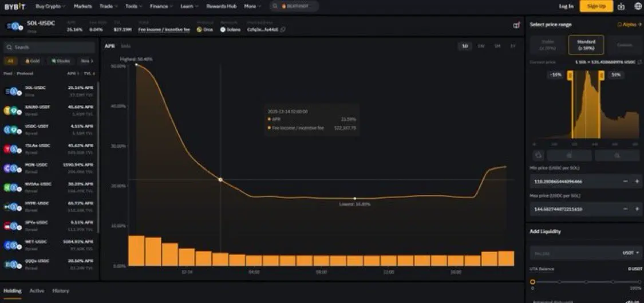The height and width of the screenshot is (303, 644).
Task: Click the swap icon next to current price
Action: coord(639,62)
